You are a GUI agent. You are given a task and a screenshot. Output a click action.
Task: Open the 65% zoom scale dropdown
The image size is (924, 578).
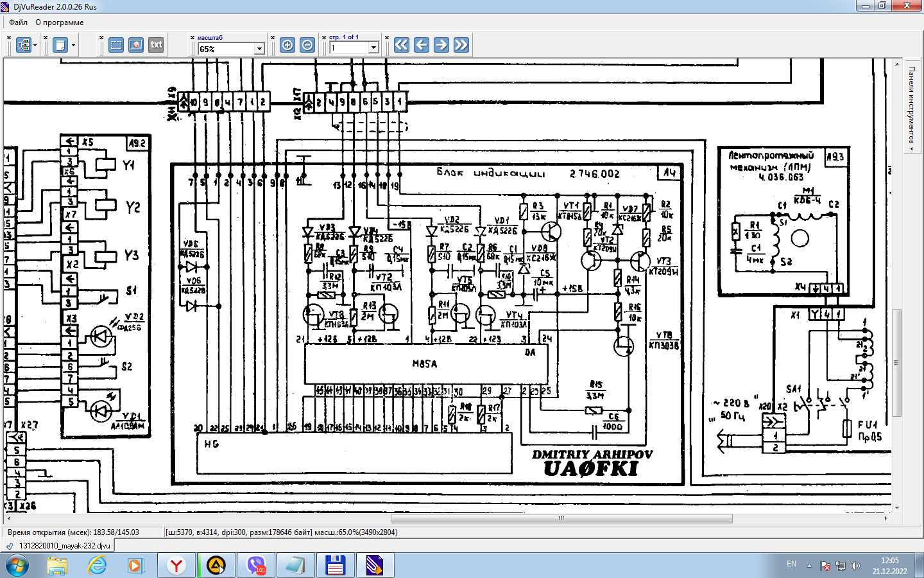[x=259, y=49]
